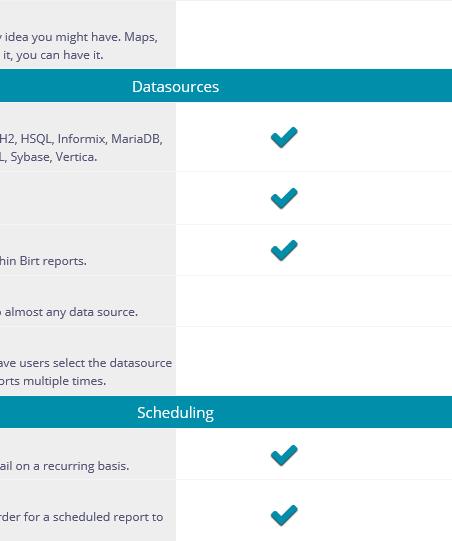Click the checkmark in the blank-description Datasources row
Screen dimensions: 452x541
click(284, 198)
